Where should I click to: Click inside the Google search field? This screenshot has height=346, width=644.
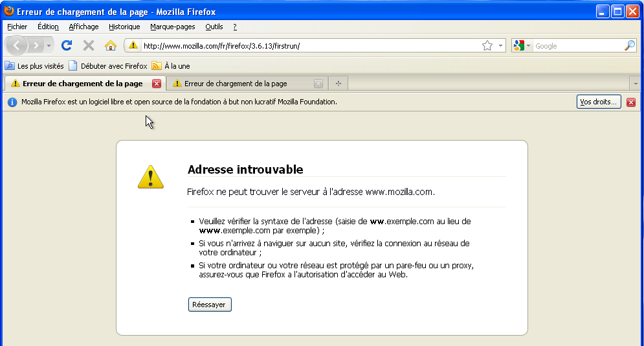pos(576,46)
